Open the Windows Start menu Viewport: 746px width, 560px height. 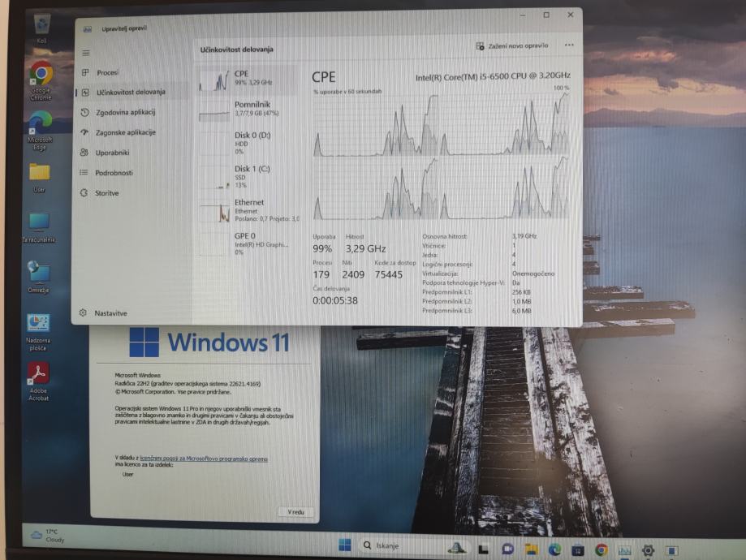(345, 545)
